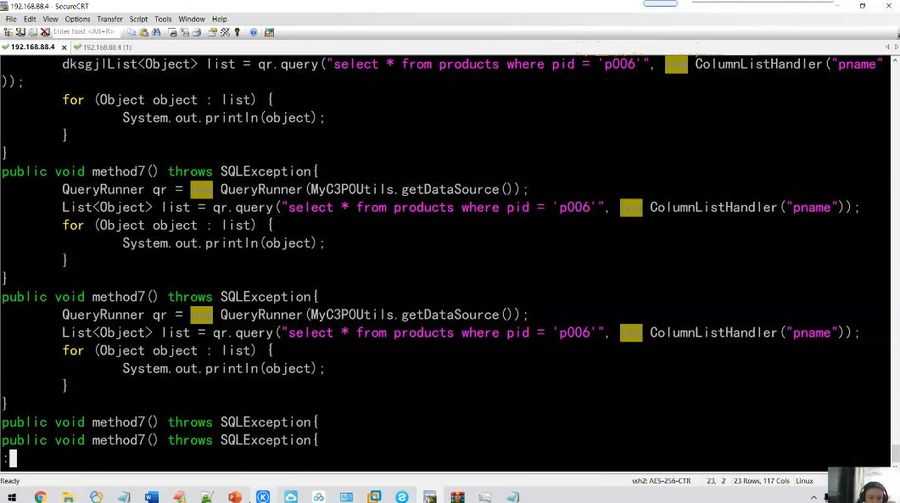Open the Windows Start button
The height and width of the screenshot is (503, 900).
click(11, 497)
